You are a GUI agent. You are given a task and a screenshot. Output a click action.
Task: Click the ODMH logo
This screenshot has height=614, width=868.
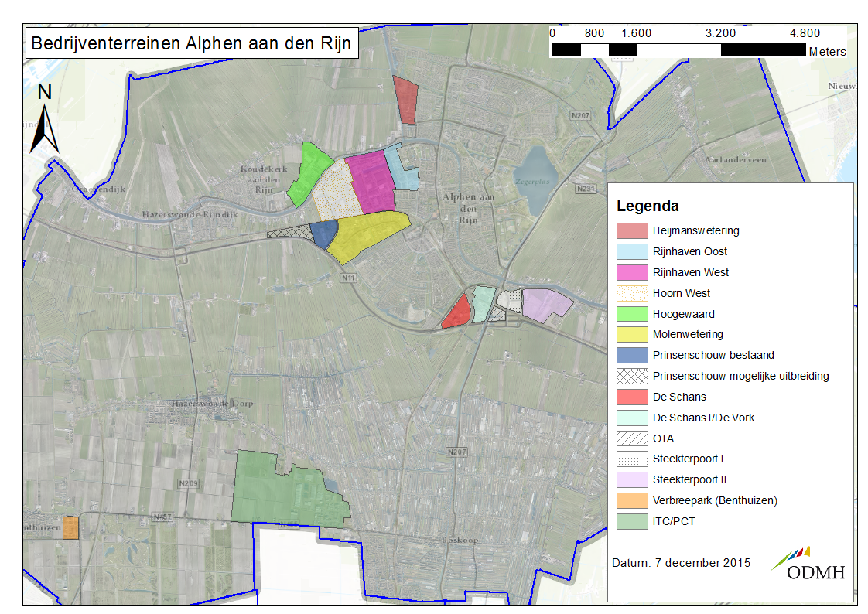808,565
